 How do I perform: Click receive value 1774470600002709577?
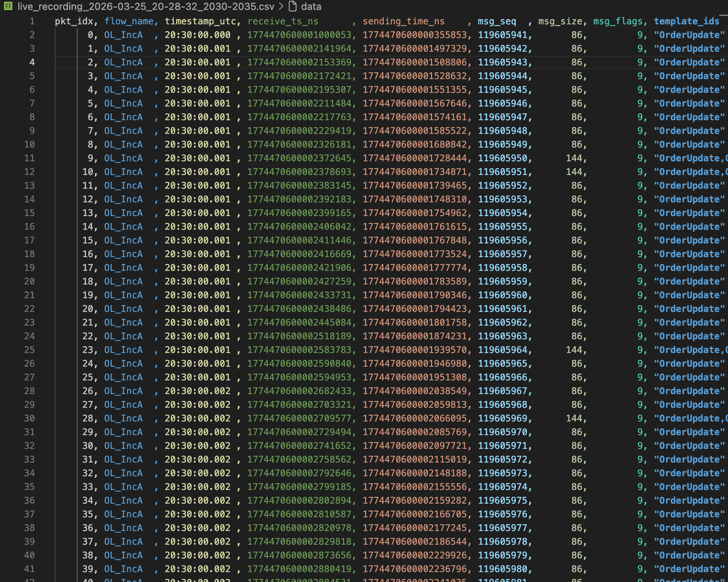click(x=299, y=418)
